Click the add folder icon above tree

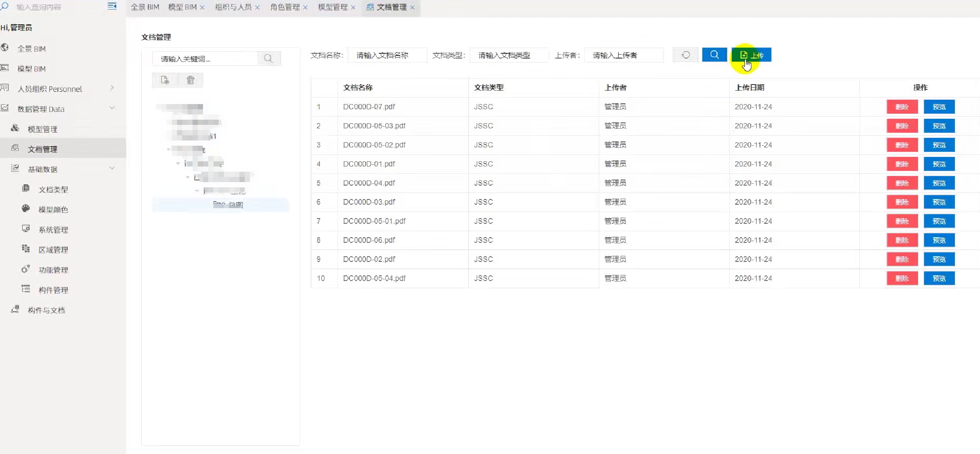(165, 80)
